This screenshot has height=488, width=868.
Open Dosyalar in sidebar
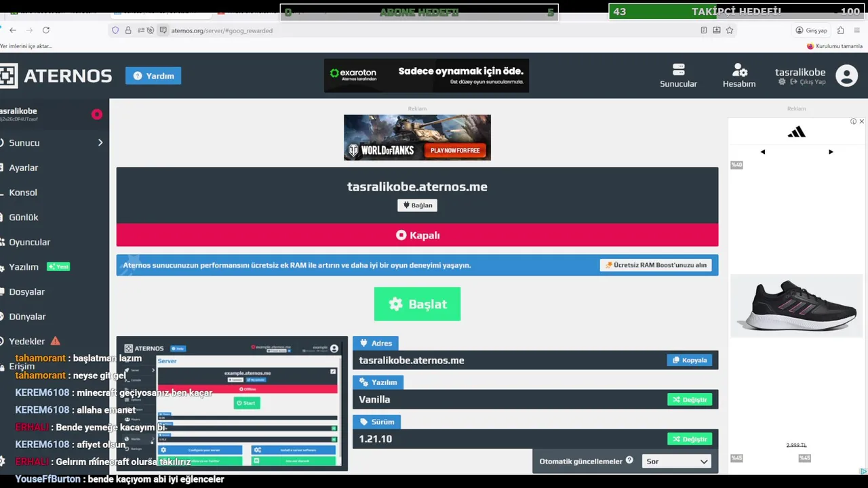(27, 292)
